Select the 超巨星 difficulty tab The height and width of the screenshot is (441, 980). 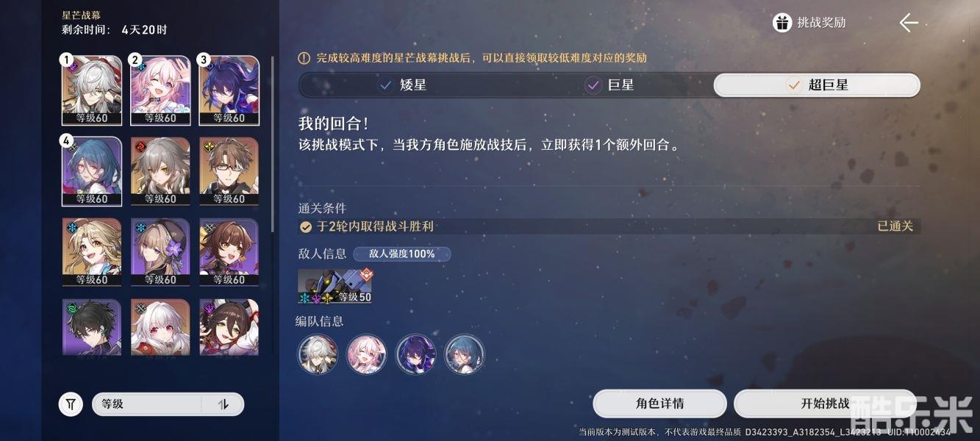tap(817, 85)
